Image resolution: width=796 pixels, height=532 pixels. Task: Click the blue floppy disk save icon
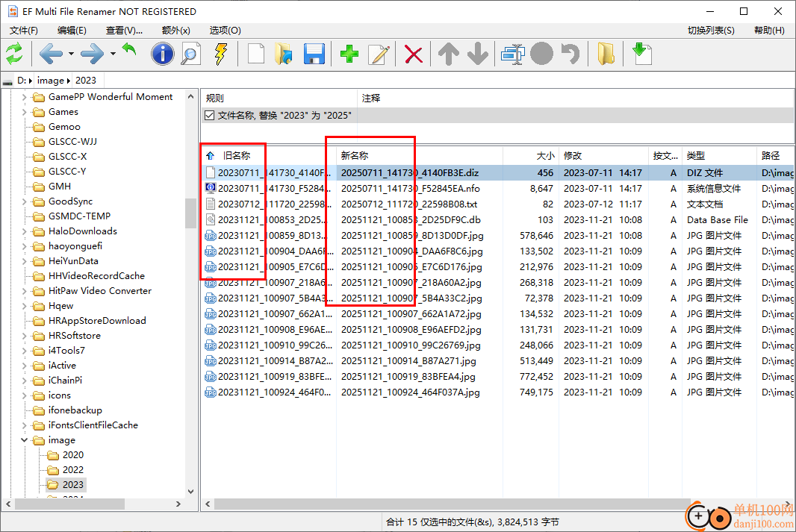click(314, 54)
